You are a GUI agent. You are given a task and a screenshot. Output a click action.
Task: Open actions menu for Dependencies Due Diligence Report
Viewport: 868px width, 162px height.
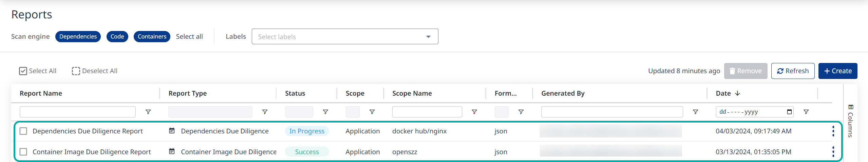click(x=833, y=131)
